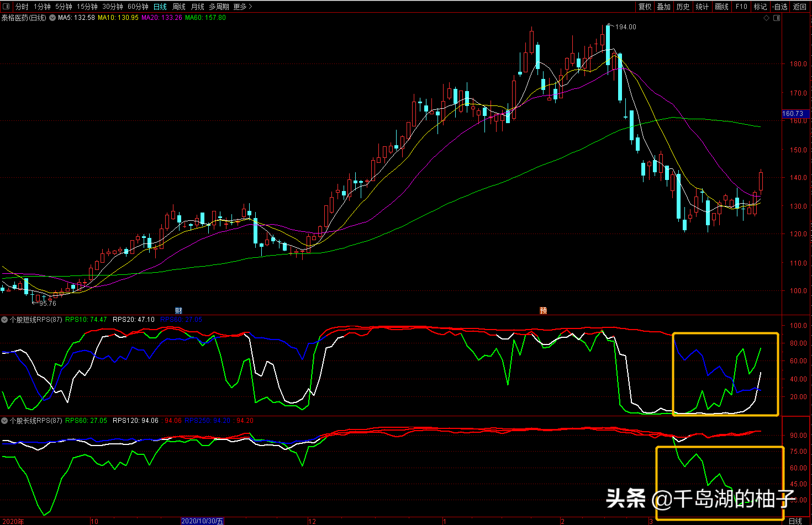
Task: Click the 叠加 overlay button
Action: pos(664,7)
